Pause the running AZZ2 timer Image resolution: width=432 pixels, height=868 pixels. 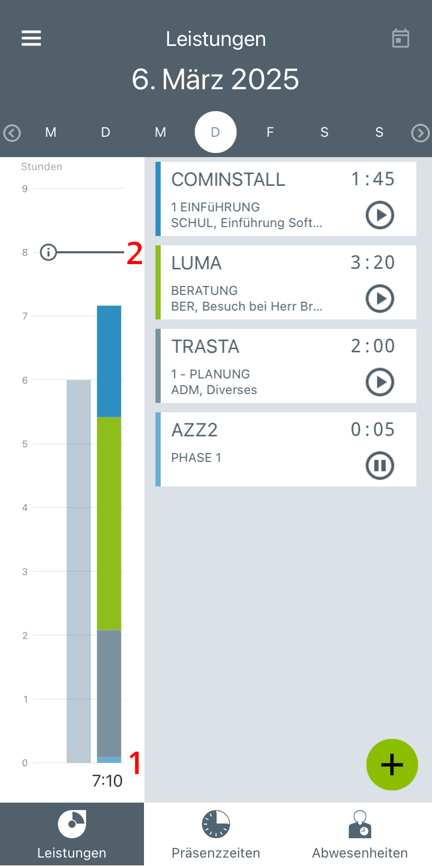pyautogui.click(x=379, y=466)
